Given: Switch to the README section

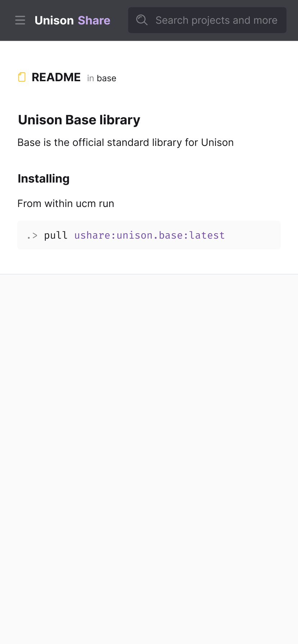Looking at the screenshot, I should pos(56,77).
